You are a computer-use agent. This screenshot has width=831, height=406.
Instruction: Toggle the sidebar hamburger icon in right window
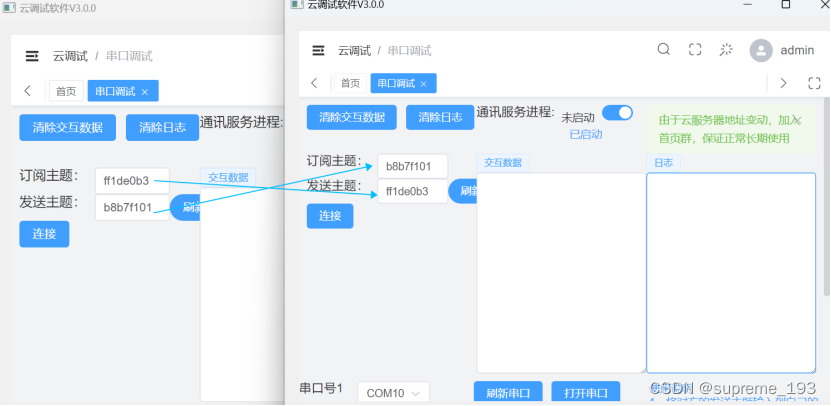(x=318, y=51)
